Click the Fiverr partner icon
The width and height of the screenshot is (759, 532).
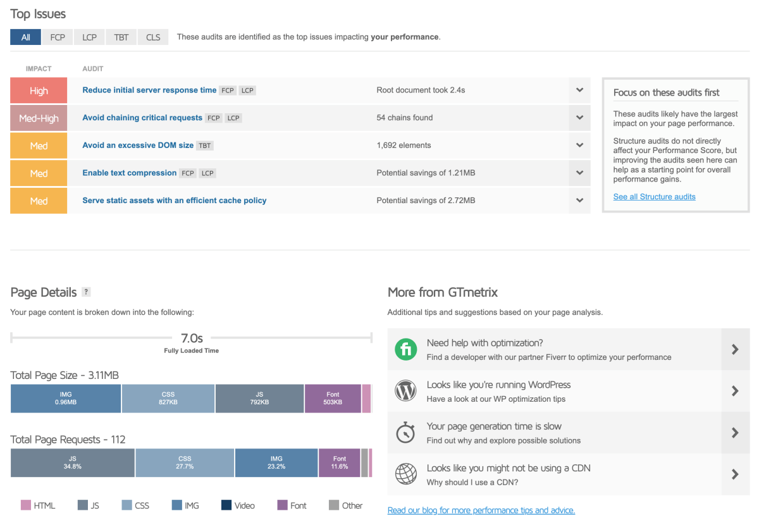(x=406, y=349)
